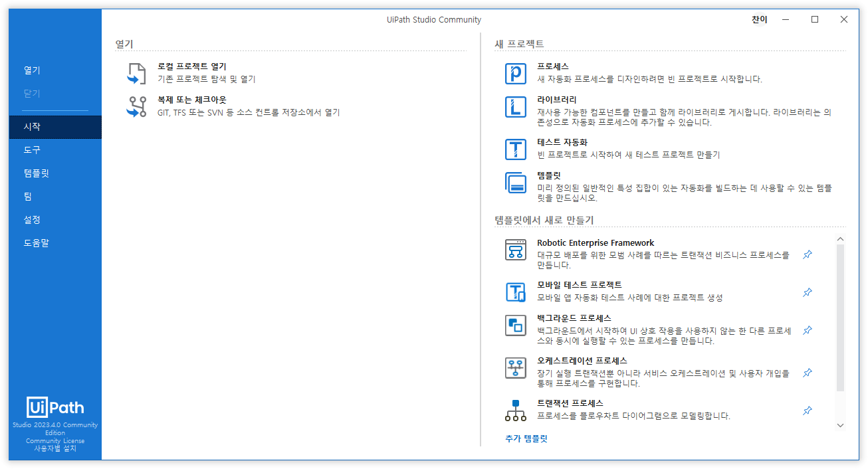This screenshot has height=469, width=868.
Task: Click the 트랜잭션 프로세스 flowchart icon
Action: pyautogui.click(x=516, y=411)
